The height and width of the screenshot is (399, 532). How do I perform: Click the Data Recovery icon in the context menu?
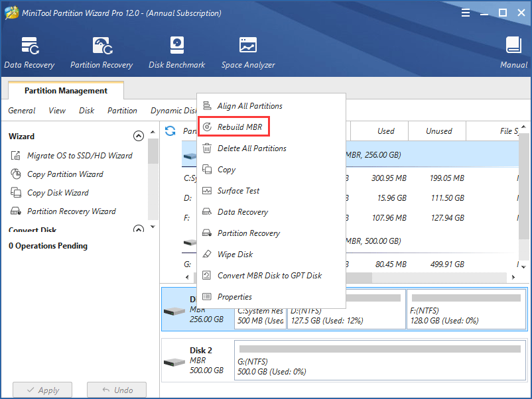click(x=207, y=212)
